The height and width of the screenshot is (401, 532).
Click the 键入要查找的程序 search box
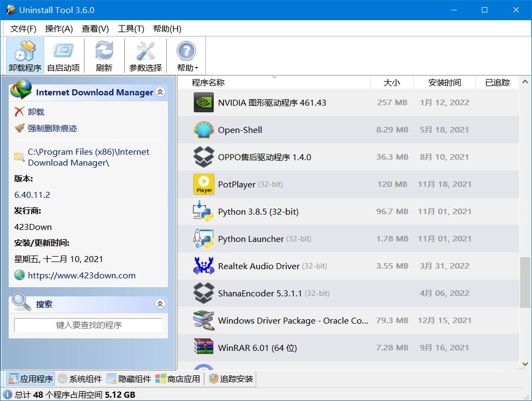87,325
